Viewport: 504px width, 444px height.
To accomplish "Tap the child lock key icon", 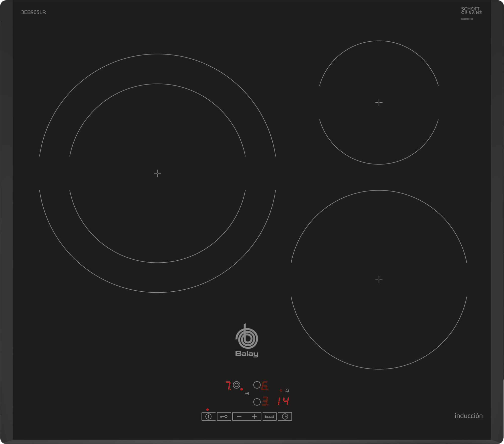I will [x=224, y=417].
